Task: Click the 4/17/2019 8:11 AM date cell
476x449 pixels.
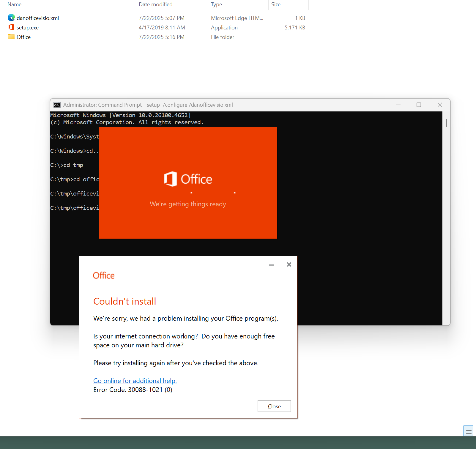Action: (162, 28)
